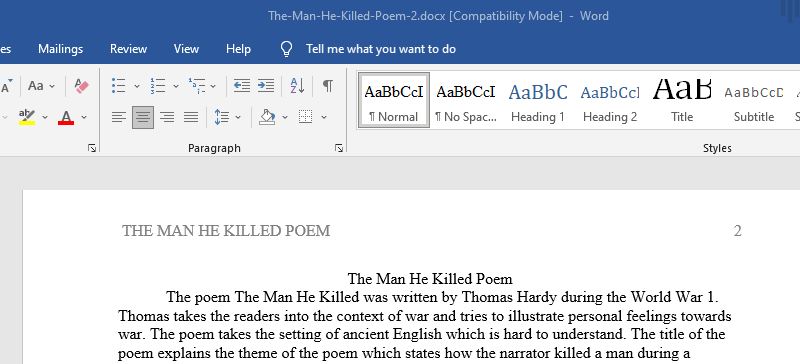The width and height of the screenshot is (800, 364).
Task: Click the Numbering list icon
Action: [x=158, y=86]
